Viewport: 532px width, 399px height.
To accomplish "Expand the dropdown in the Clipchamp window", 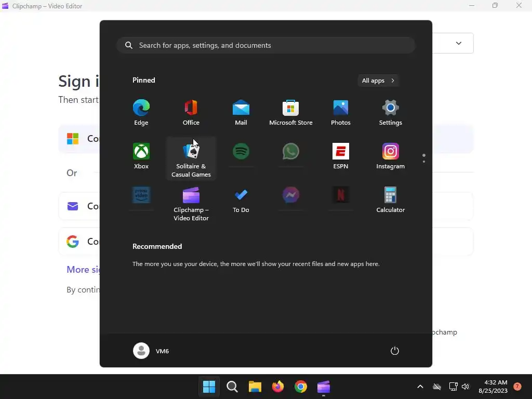I will tap(459, 43).
